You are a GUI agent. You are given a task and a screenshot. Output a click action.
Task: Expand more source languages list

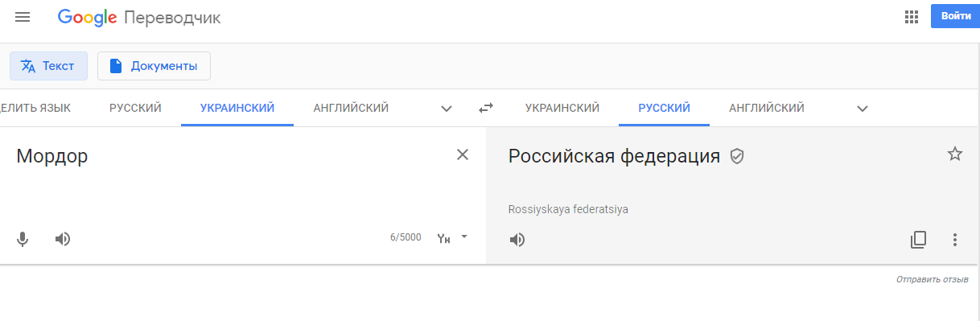[447, 109]
